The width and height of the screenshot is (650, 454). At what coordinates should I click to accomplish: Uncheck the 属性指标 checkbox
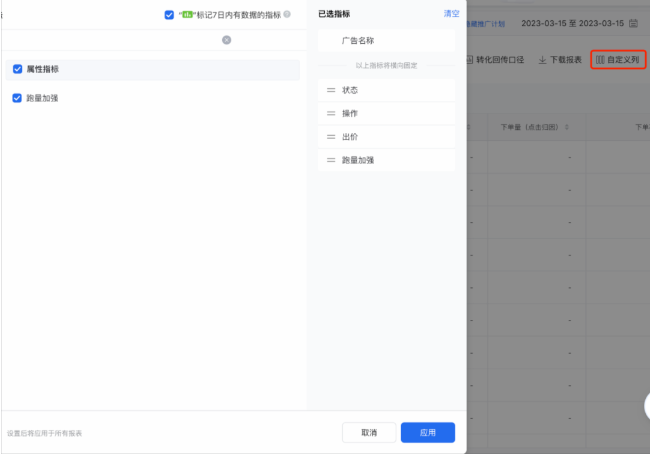coord(17,69)
